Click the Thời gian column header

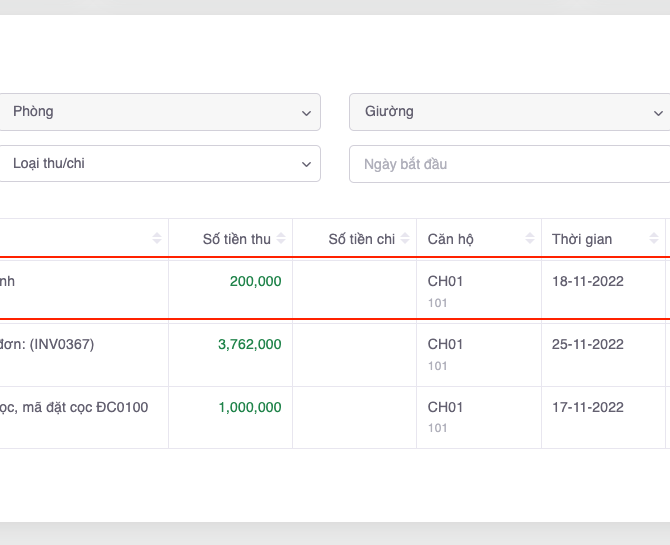pos(582,239)
